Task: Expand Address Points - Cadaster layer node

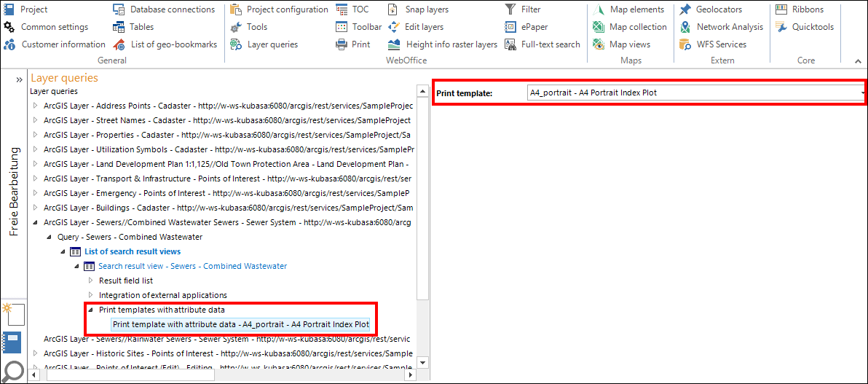Action: [36, 106]
